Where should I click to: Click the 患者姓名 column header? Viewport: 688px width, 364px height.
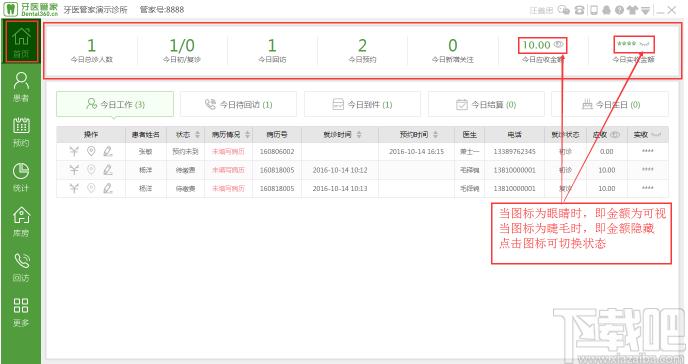[x=146, y=135]
